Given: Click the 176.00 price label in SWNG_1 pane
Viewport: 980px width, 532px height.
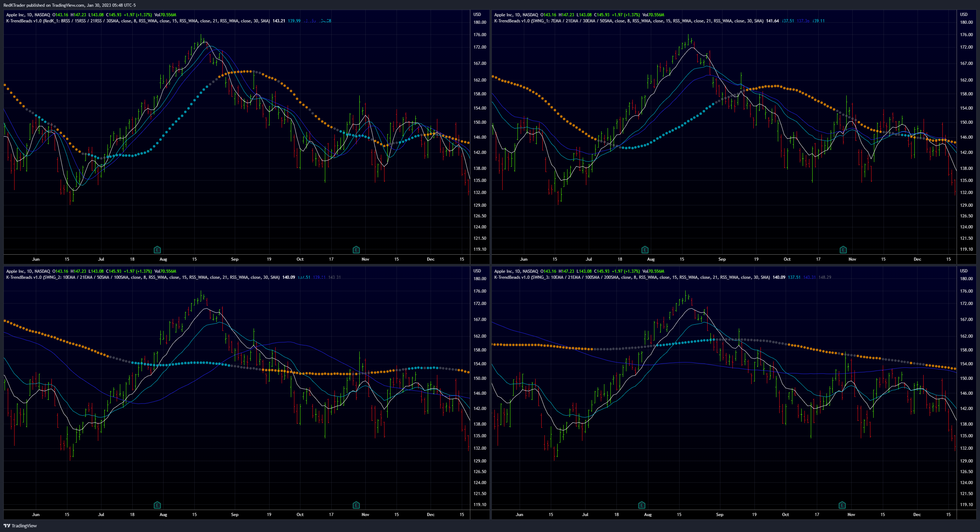Looking at the screenshot, I should coord(966,35).
